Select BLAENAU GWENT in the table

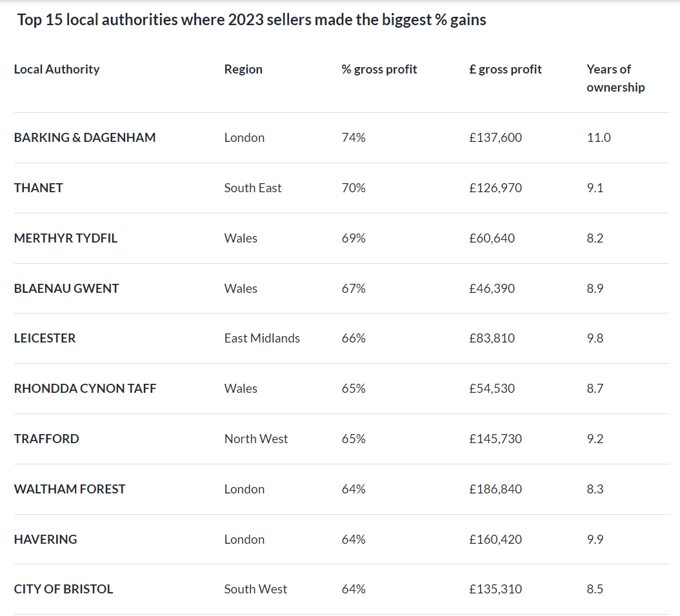[66, 288]
